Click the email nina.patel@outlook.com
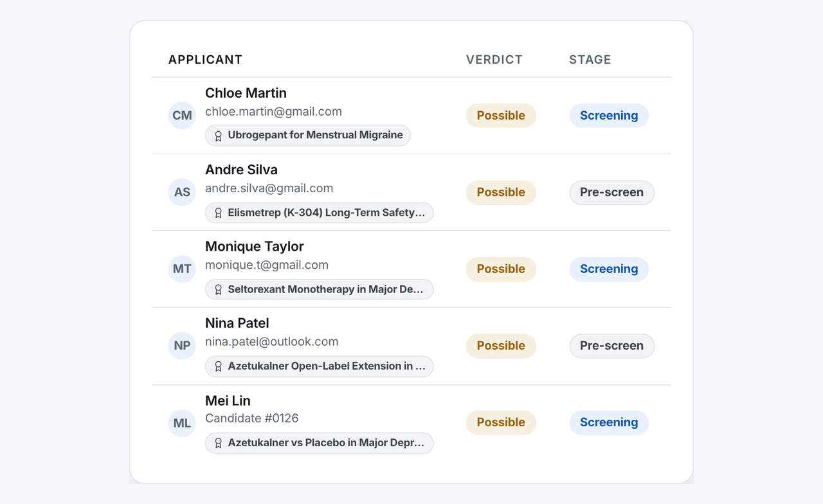This screenshot has width=823, height=504. (272, 342)
